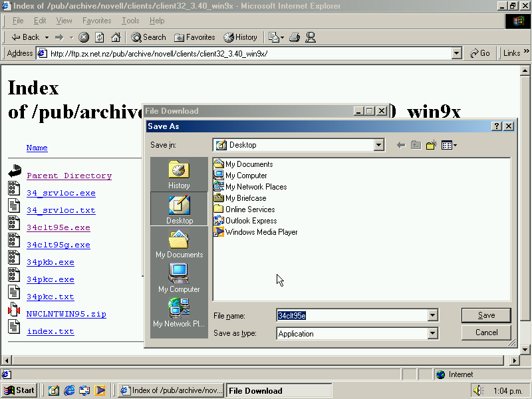532x399 pixels.
Task: Click the zip file icon for NWCLNTWIN95.zip
Action: click(x=14, y=310)
